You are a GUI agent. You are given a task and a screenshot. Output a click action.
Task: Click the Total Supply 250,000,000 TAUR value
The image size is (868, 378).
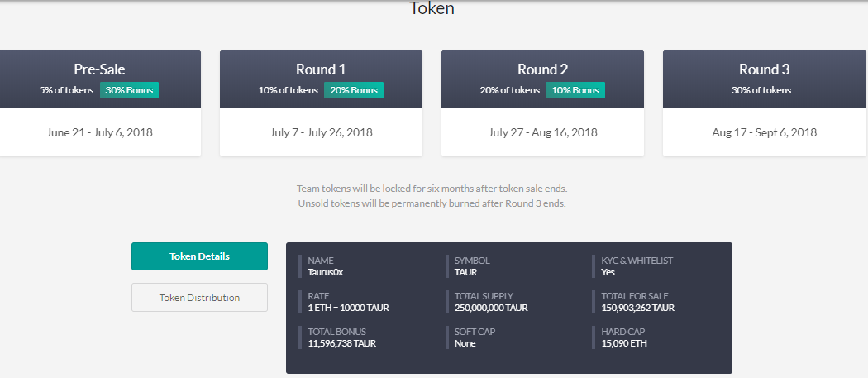(490, 308)
